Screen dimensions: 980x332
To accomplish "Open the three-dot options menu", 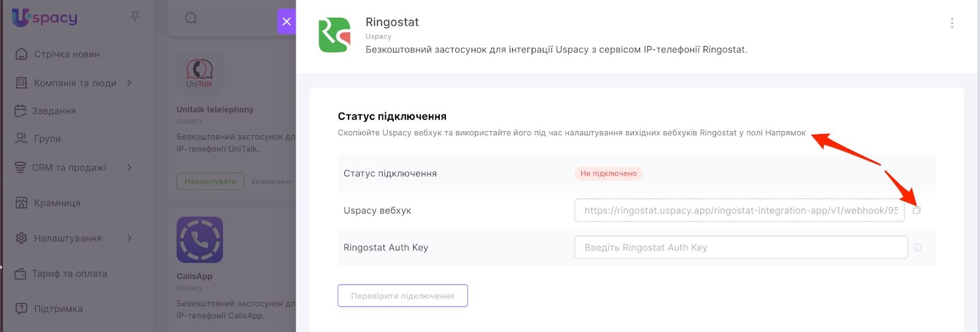I will [952, 23].
